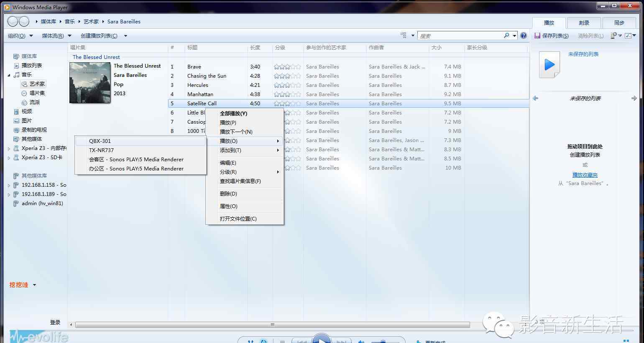Play to the QBX-301 device
This screenshot has height=343, width=644.
141,141
